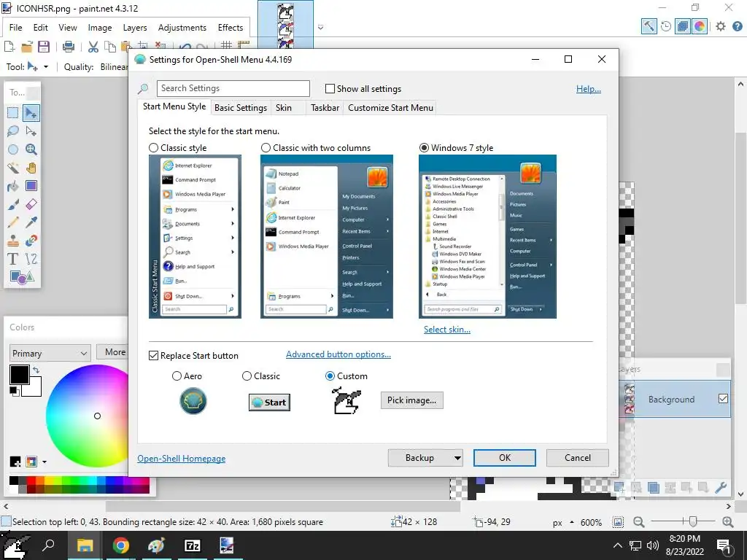Click the Cut scissors icon
This screenshot has width=747, height=560.
pos(93,46)
